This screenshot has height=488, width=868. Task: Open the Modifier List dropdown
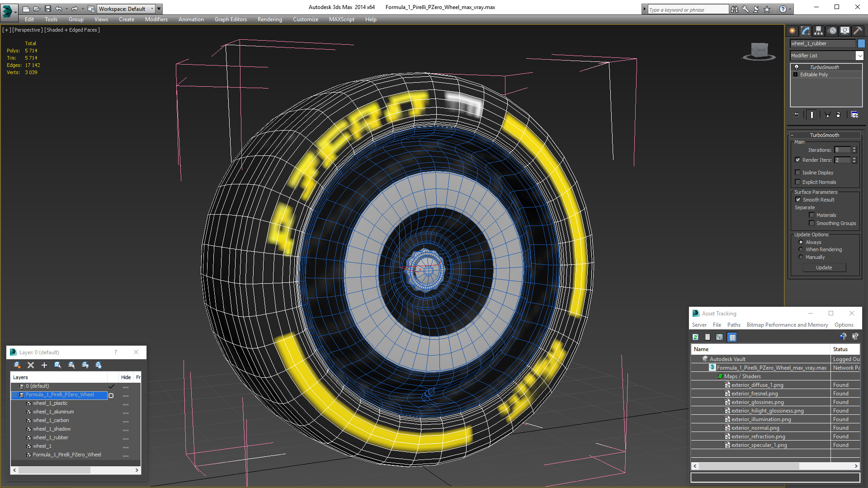coord(859,56)
